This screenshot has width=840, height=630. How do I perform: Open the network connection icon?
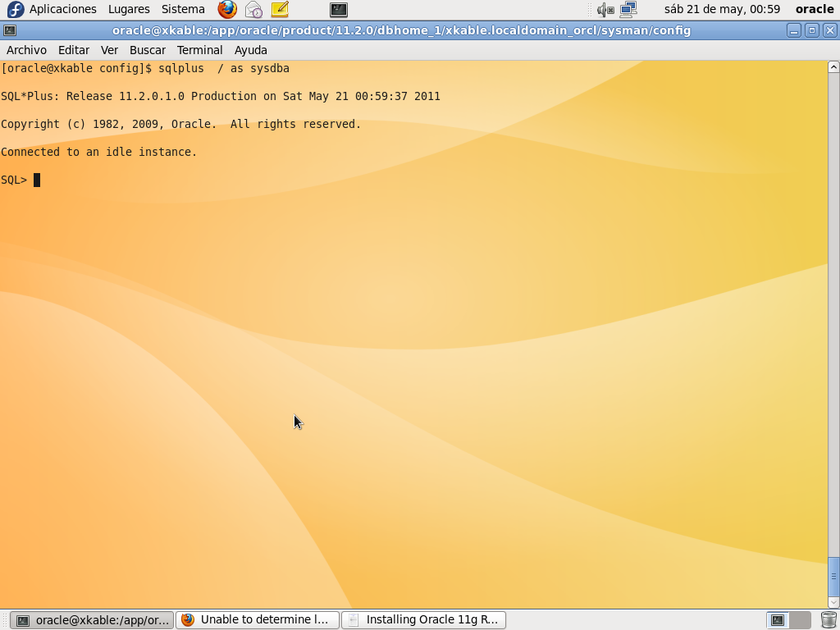point(628,9)
